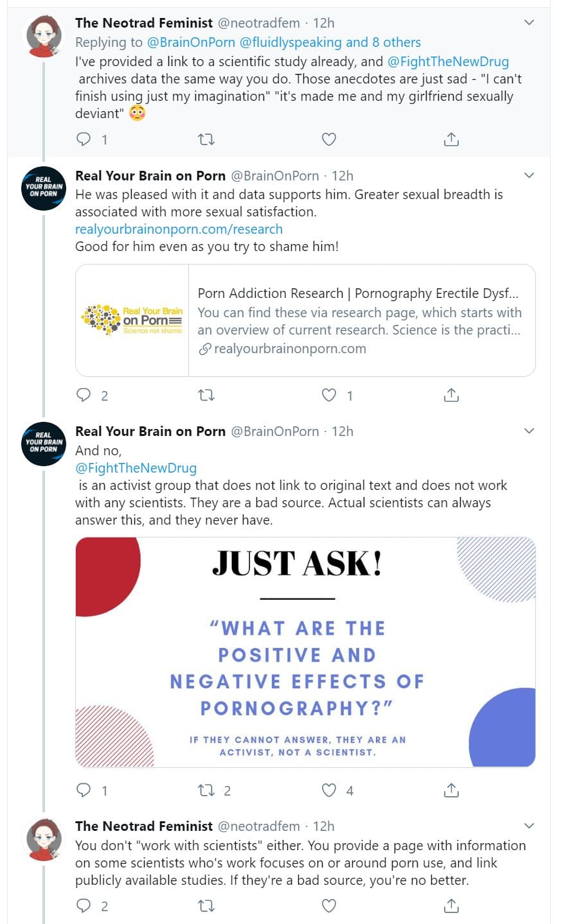
Task: Open the 'Just Ask!' image
Action: point(305,652)
